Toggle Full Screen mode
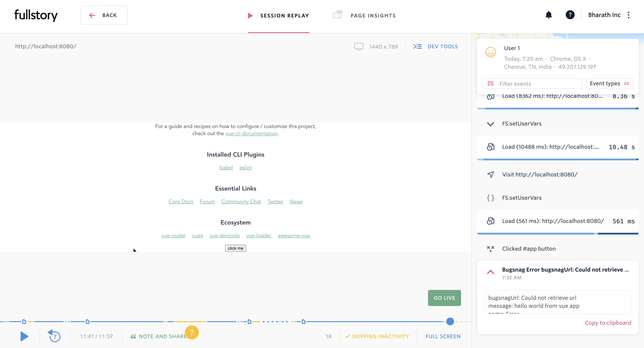This screenshot has width=644, height=348. [443, 336]
